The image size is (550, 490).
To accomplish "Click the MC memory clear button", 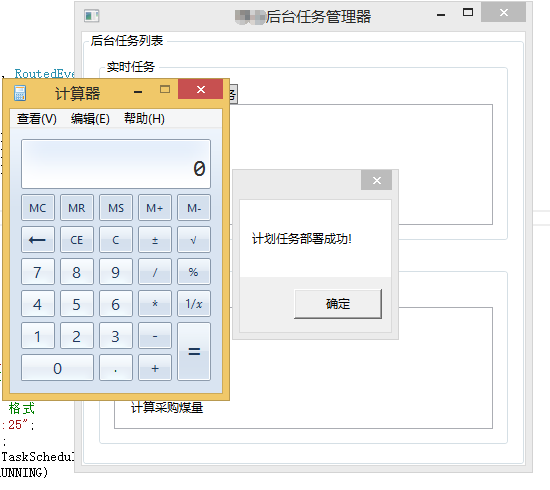I will (x=38, y=208).
